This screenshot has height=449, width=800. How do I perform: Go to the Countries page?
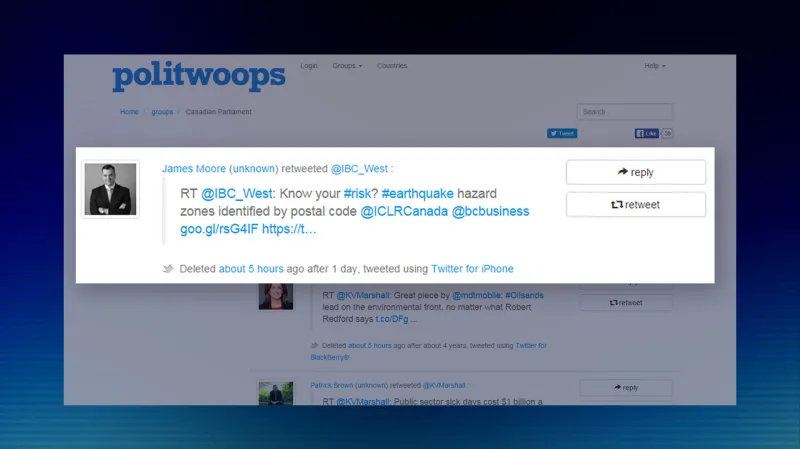click(x=392, y=66)
